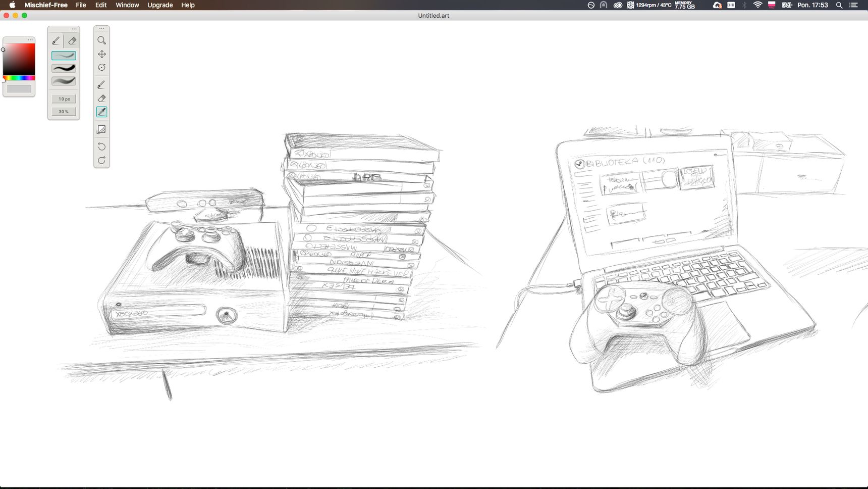868x489 pixels.
Task: Pick the Eraser tool in the tall toolbar
Action: (101, 99)
